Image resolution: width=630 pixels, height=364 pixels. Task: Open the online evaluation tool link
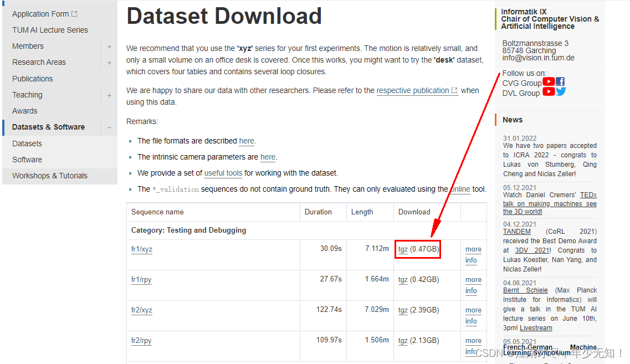tap(461, 189)
